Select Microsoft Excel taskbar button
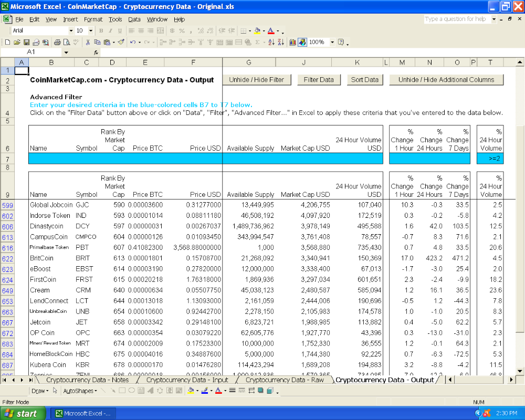The image size is (525, 420). tap(83, 413)
